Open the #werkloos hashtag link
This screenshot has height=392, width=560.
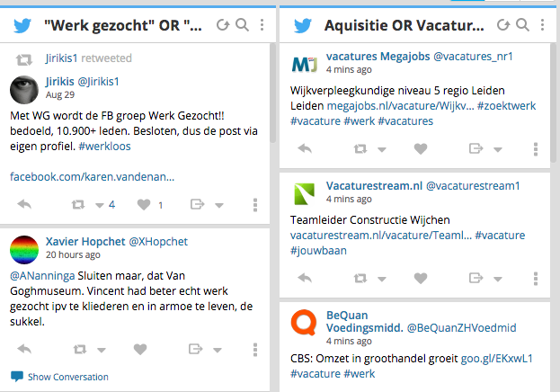(x=104, y=147)
